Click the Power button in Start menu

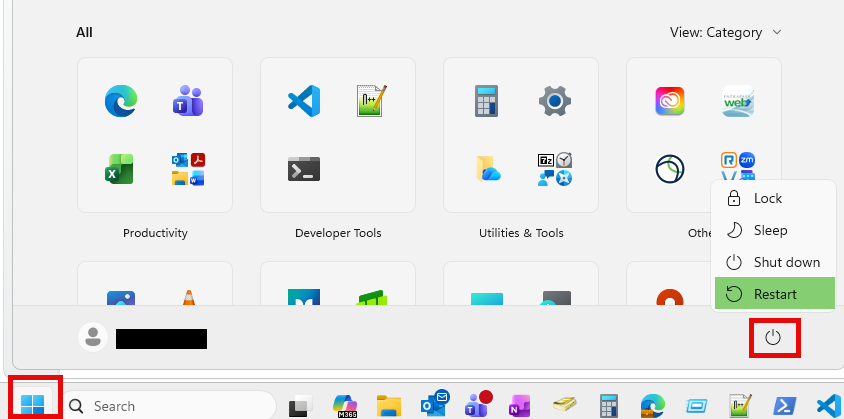773,338
